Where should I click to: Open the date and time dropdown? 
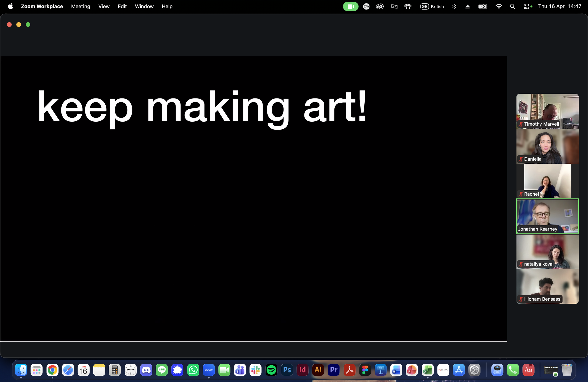[560, 6]
